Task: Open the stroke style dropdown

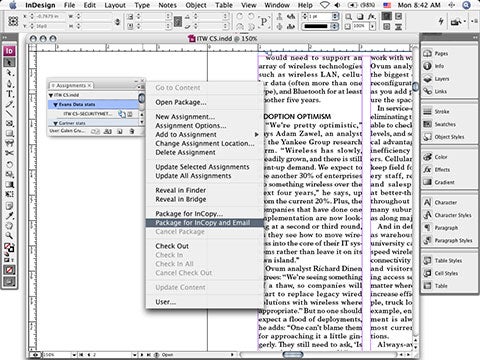Action: tap(335, 26)
